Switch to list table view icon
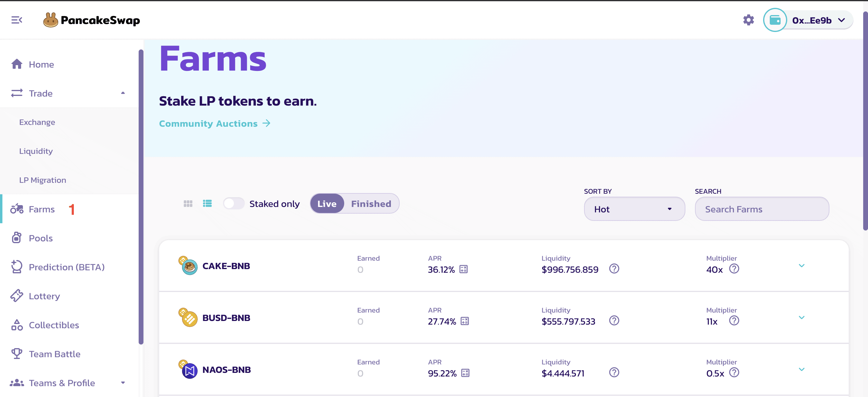 [x=207, y=203]
